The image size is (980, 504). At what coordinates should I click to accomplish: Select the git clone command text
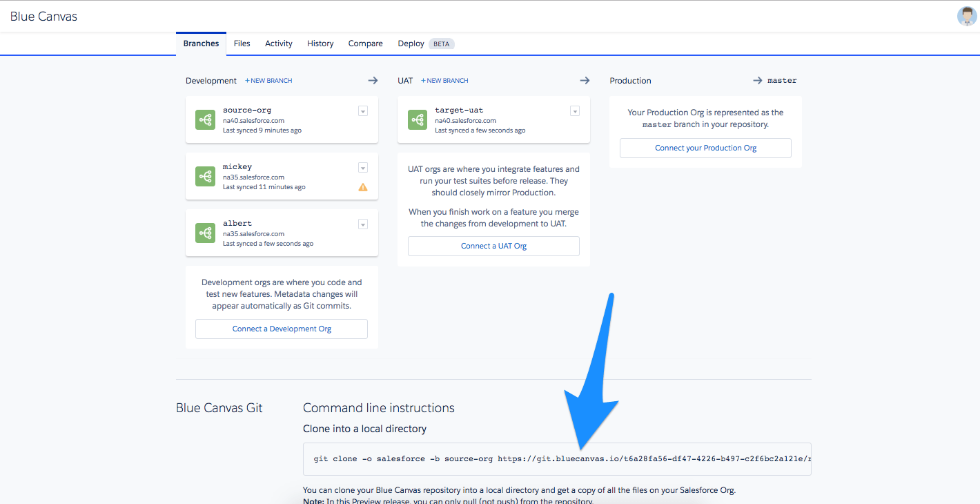(x=559, y=458)
